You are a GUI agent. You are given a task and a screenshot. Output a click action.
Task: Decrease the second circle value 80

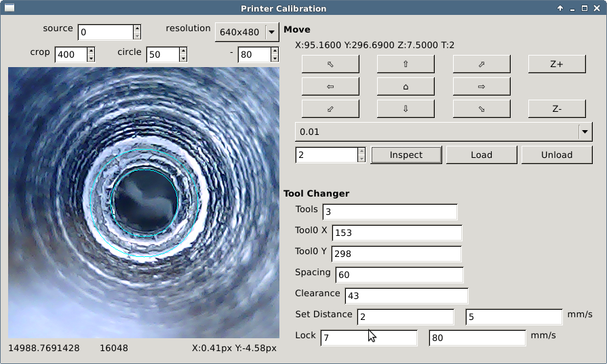click(x=275, y=58)
